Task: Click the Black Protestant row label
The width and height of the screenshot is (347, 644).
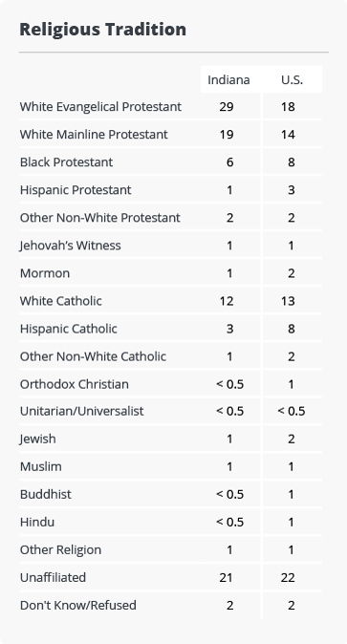Action: [x=66, y=162]
